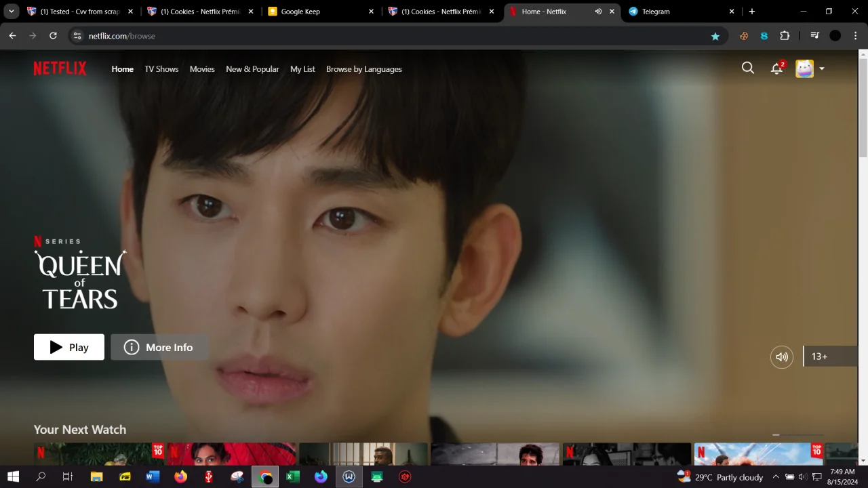Expand the profile menu caret
This screenshot has height=488, width=868.
(822, 68)
